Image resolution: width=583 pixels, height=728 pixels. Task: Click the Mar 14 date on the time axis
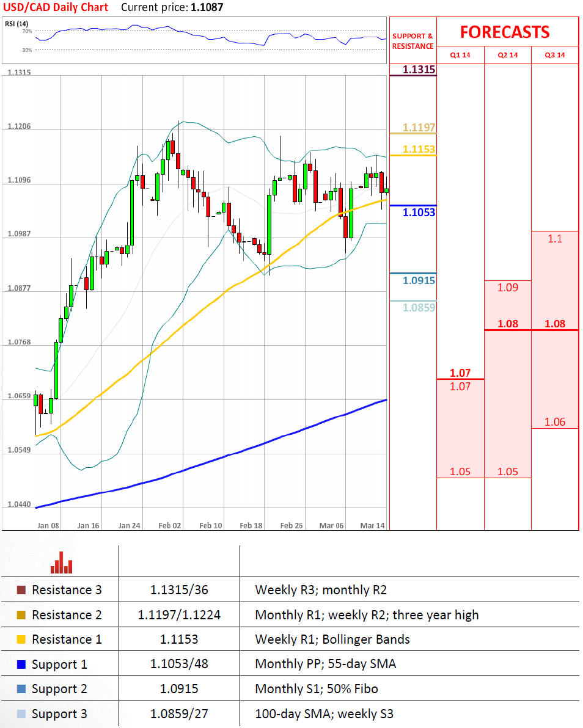pos(372,525)
